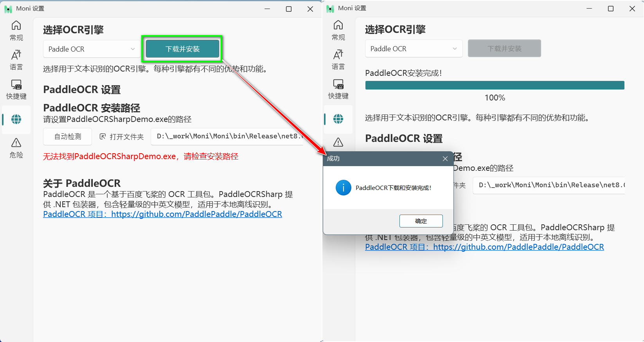Open 快捷键 hotkey settings in left window
Image resolution: width=644 pixels, height=342 pixels.
(16, 89)
